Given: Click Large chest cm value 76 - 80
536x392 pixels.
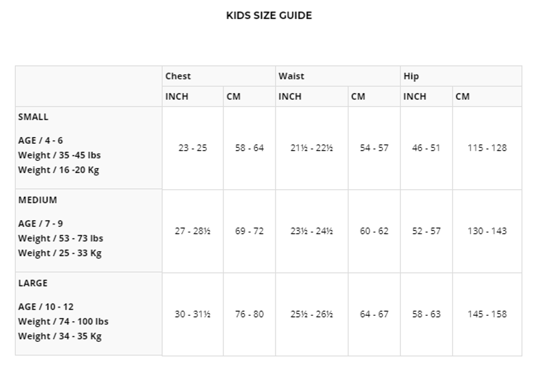Looking at the screenshot, I should pyautogui.click(x=249, y=314).
